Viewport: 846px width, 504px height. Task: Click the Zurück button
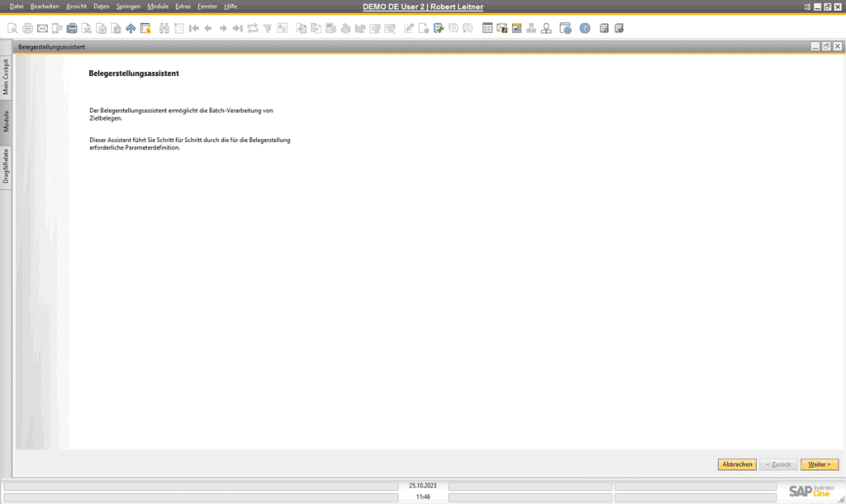778,464
